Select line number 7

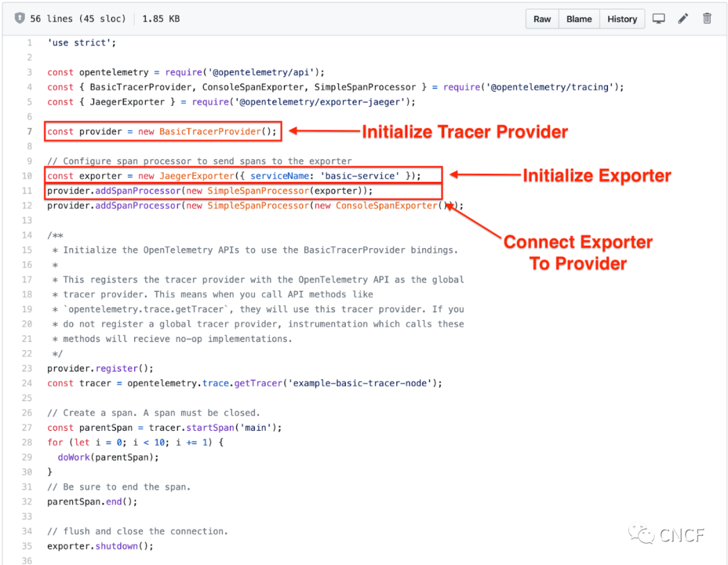[x=29, y=131]
